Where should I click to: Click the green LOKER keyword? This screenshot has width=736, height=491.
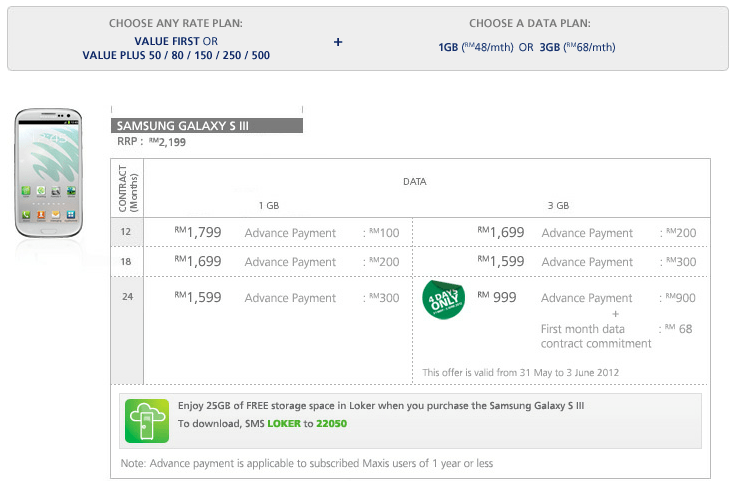pyautogui.click(x=284, y=423)
